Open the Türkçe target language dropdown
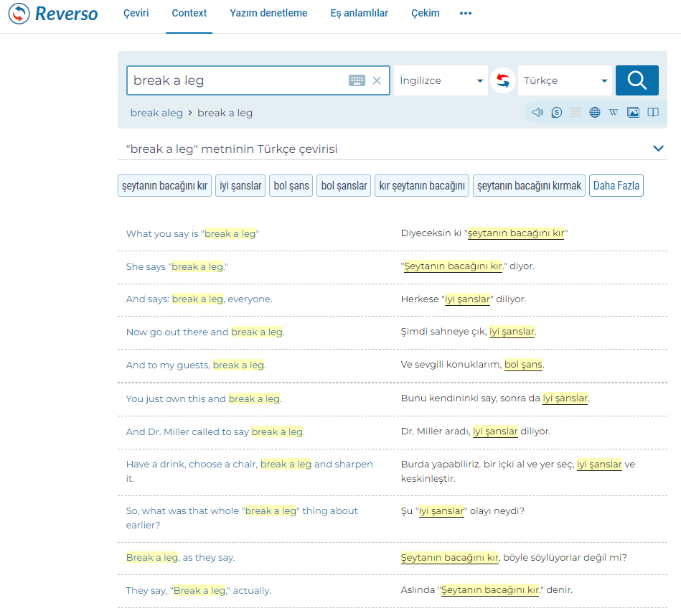The height and width of the screenshot is (616, 681). (565, 80)
